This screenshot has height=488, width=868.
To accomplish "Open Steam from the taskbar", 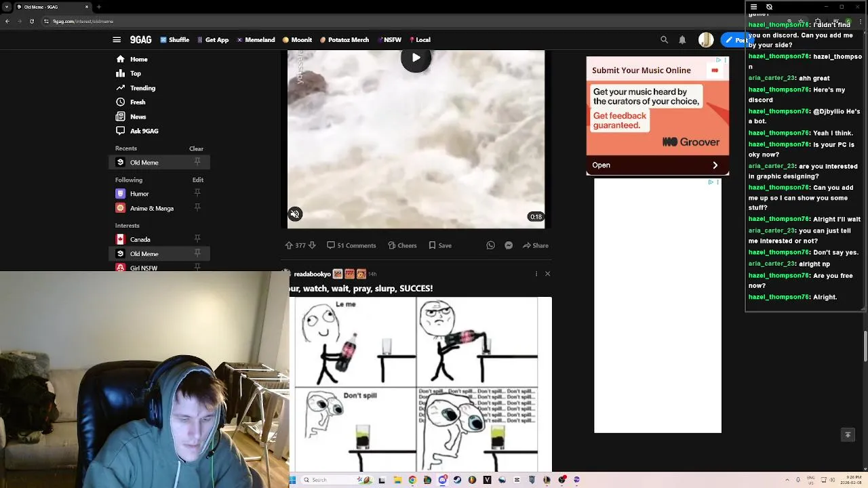I will click(457, 480).
